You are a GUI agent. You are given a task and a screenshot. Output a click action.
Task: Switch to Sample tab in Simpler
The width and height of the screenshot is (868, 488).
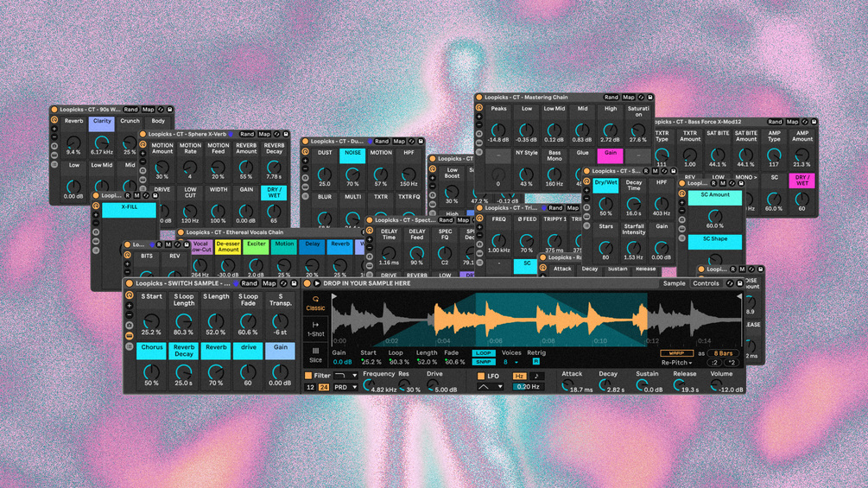pyautogui.click(x=674, y=283)
